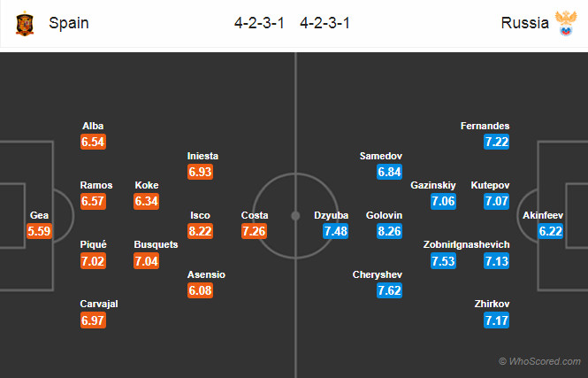Click Ramos's 6.57 rating badge
The width and height of the screenshot is (588, 378).
coord(93,201)
